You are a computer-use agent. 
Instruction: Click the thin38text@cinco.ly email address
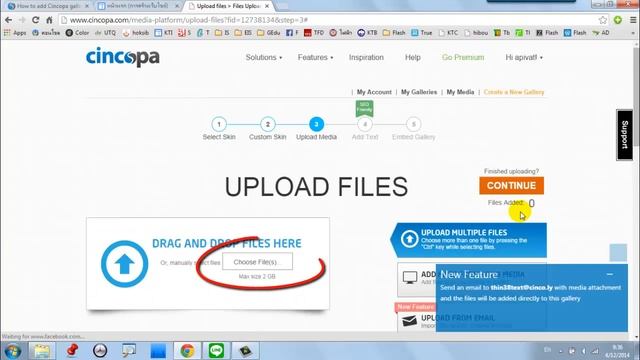pyautogui.click(x=521, y=288)
